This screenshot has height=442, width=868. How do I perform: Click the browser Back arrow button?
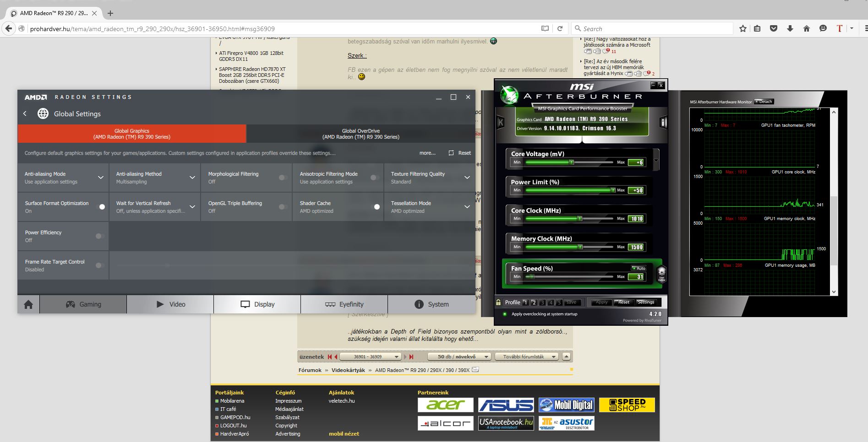pyautogui.click(x=8, y=28)
